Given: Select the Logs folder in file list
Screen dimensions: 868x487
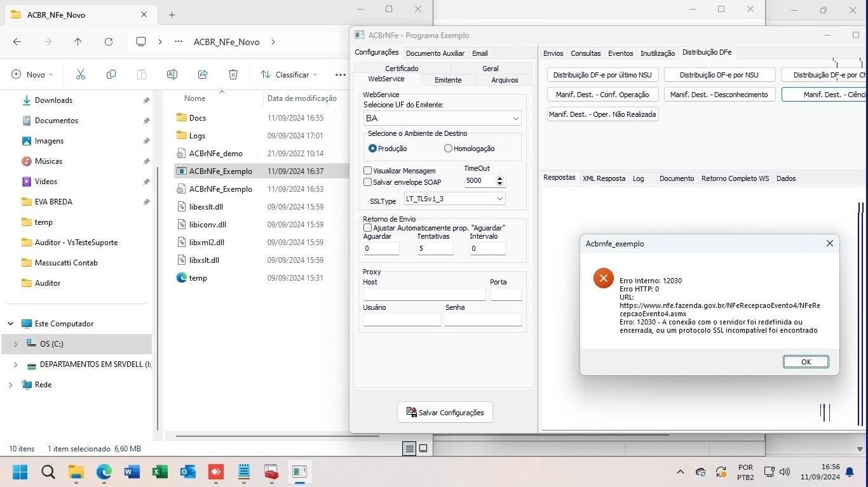Looking at the screenshot, I should [x=261, y=136].
